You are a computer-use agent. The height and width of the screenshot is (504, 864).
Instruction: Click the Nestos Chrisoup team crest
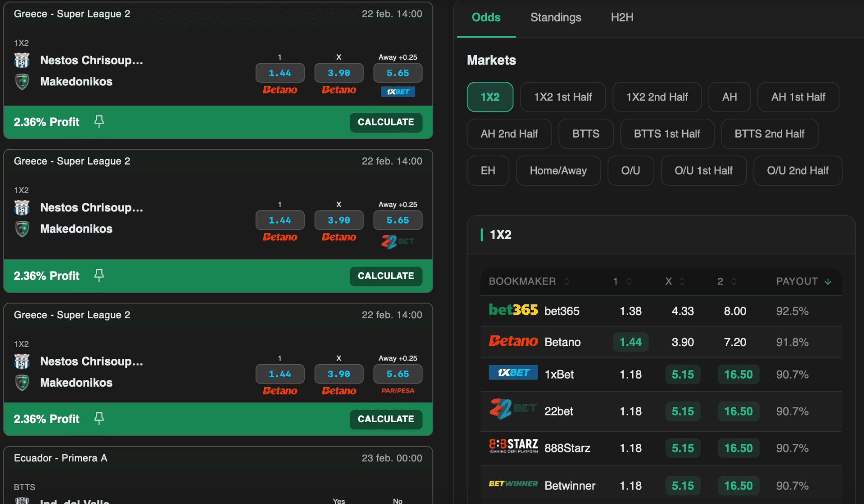pyautogui.click(x=22, y=60)
